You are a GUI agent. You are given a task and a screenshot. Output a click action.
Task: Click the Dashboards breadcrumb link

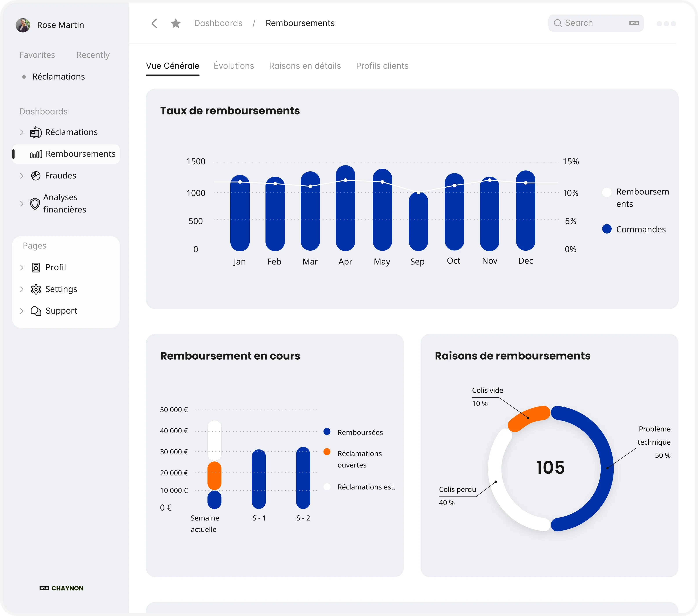(x=218, y=23)
